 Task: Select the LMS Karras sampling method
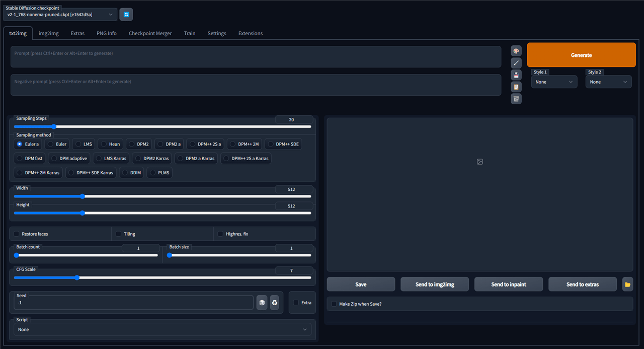111,158
